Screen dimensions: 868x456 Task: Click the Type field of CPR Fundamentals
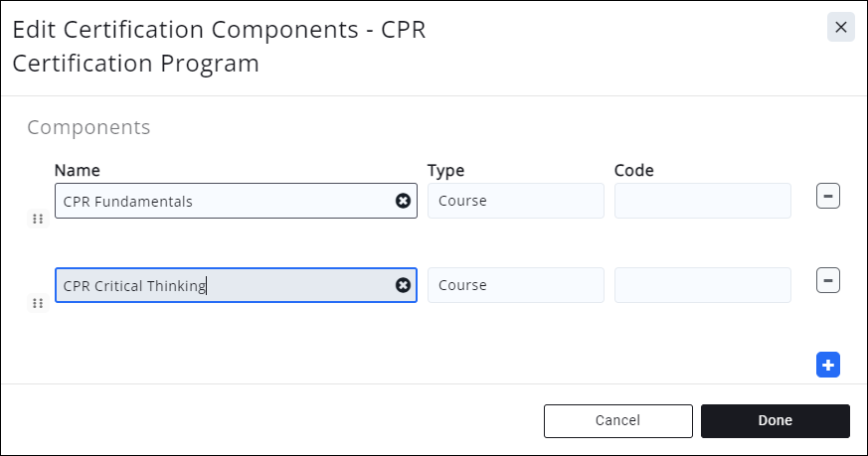515,201
